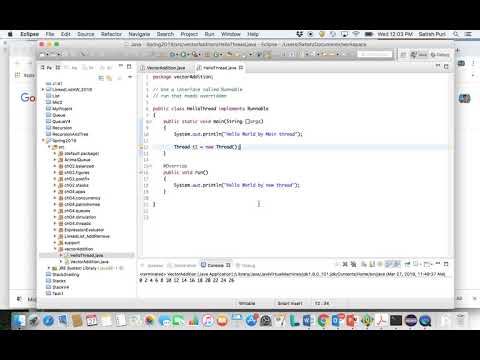Image resolution: width=480 pixels, height=360 pixels.
Task: Open the Declaration view tab
Action: pyautogui.click(x=182, y=265)
